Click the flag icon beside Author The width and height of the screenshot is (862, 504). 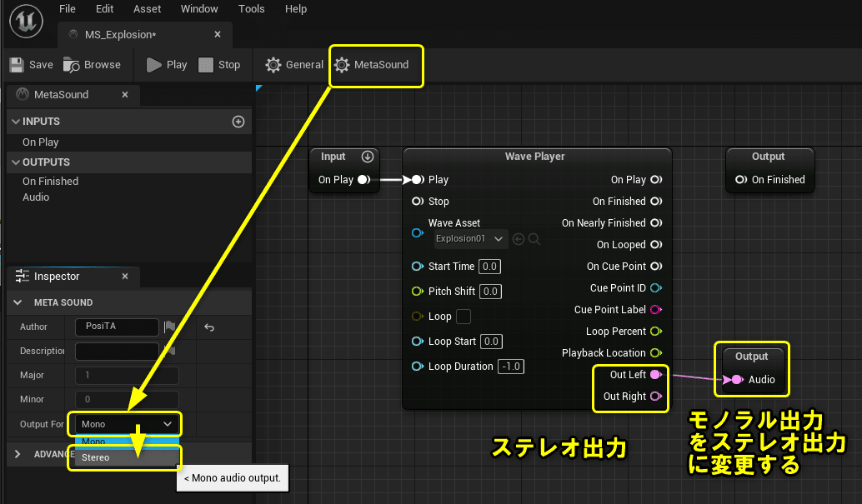169,327
